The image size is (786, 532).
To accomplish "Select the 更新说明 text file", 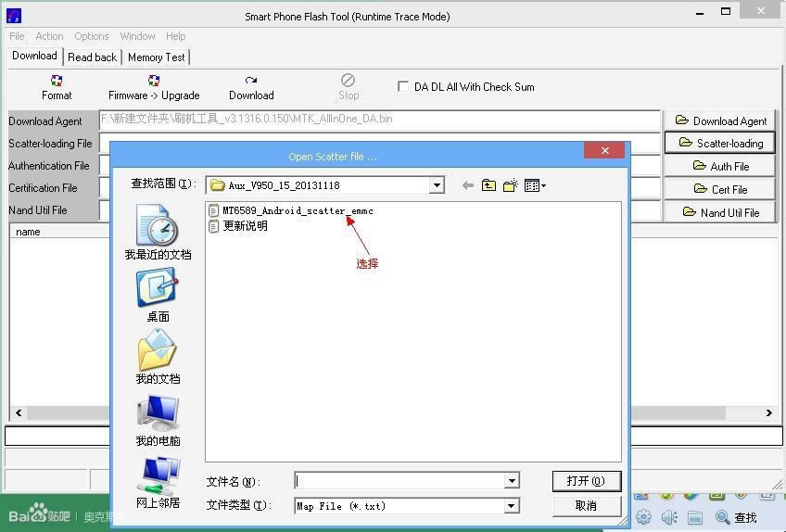I will pos(237,226).
